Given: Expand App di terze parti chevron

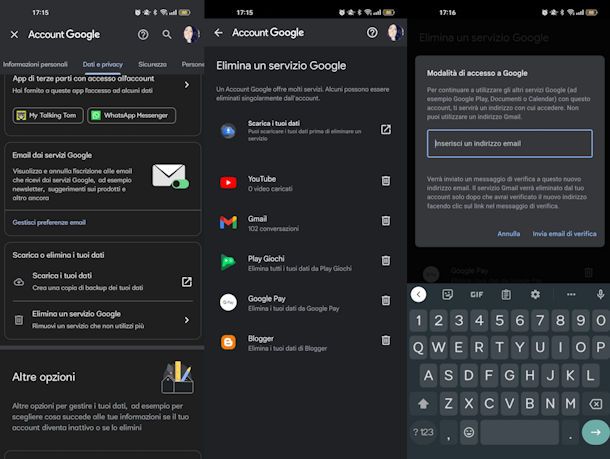Looking at the screenshot, I should point(187,84).
